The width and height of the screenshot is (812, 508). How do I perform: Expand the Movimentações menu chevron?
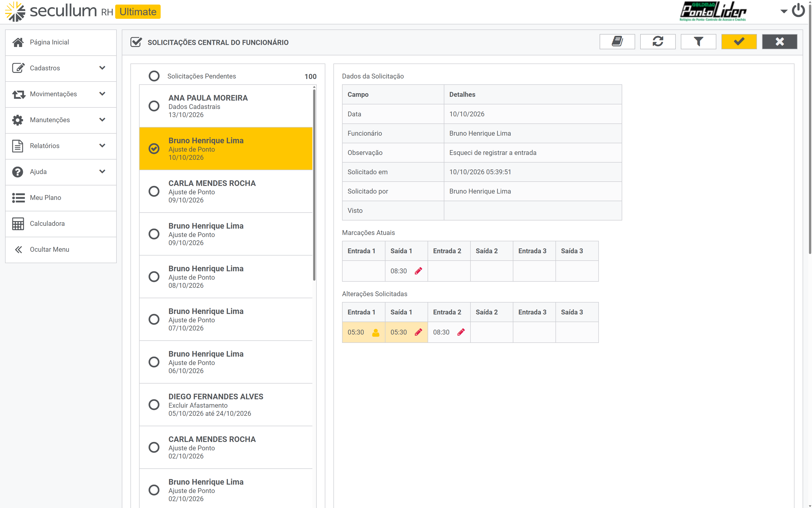102,94
